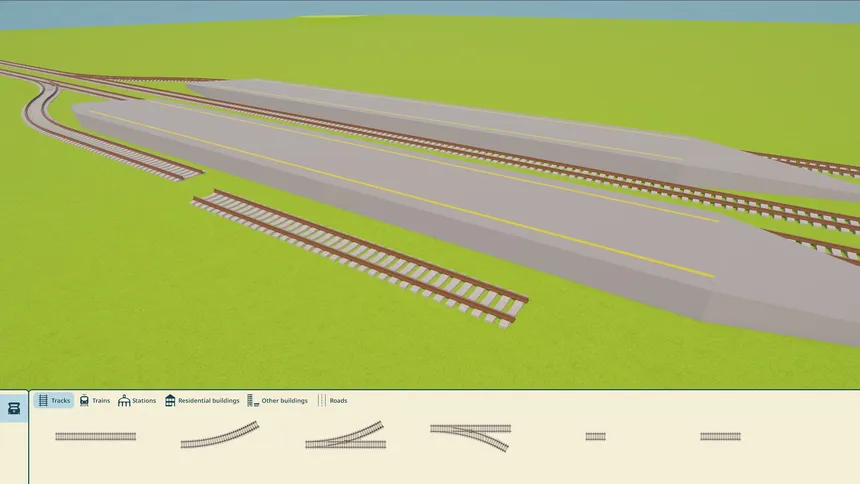Pick the shortest straight track piece
This screenshot has height=484, width=860.
point(595,436)
